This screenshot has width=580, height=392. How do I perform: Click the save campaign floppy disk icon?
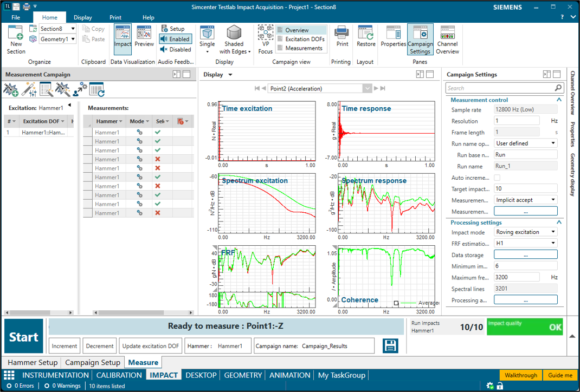(x=390, y=346)
